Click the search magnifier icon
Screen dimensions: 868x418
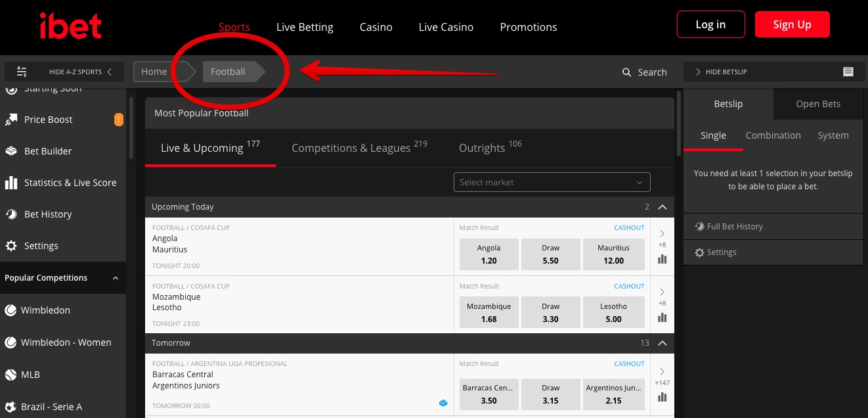[627, 72]
